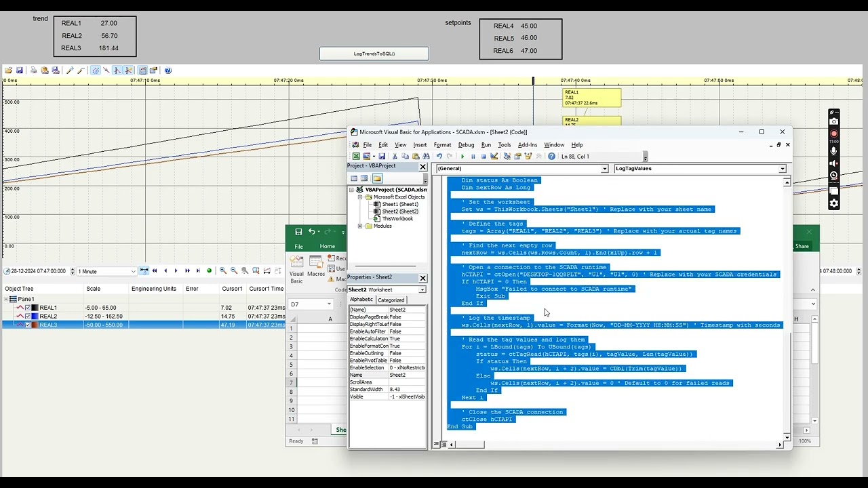Screen dimensions: 868x488
Task: Click View Microsoft Excel icon in VBA toolbar
Action: point(356,157)
